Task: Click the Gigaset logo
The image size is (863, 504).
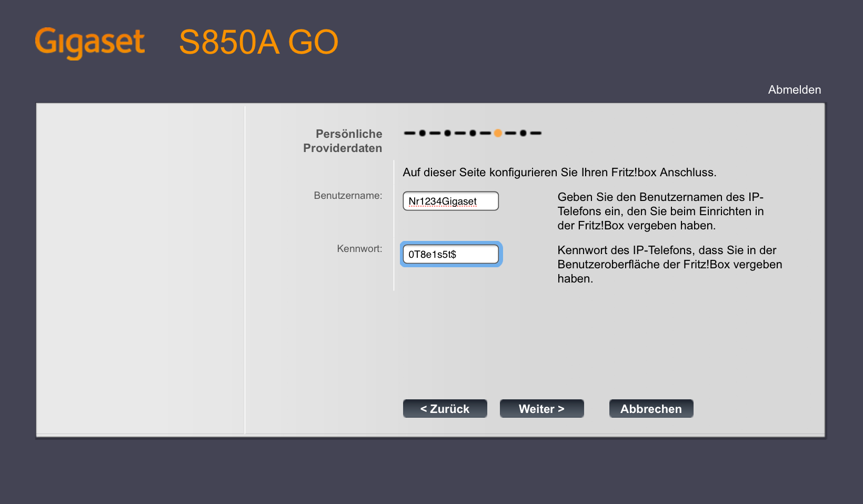Action: coord(89,42)
